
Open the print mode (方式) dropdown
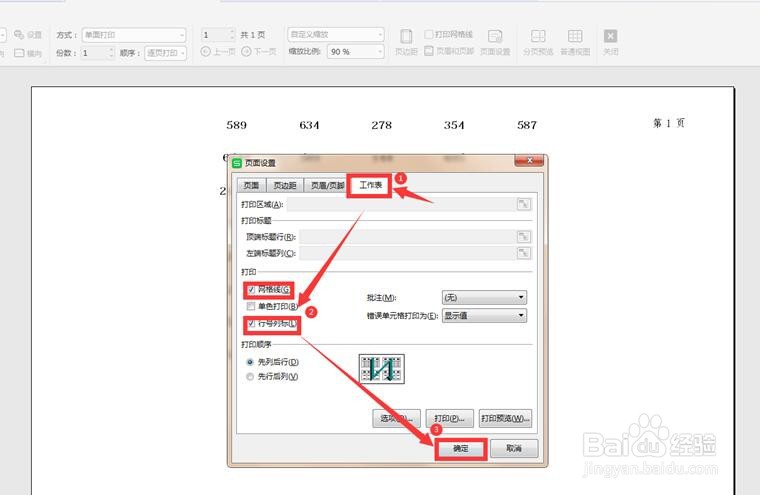(x=134, y=35)
